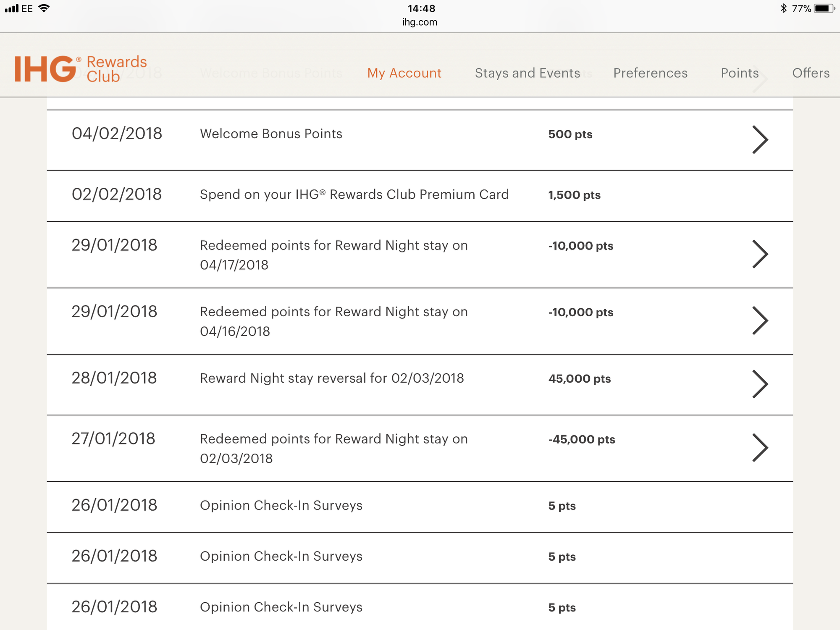Go to Stays and Events

coord(527,73)
